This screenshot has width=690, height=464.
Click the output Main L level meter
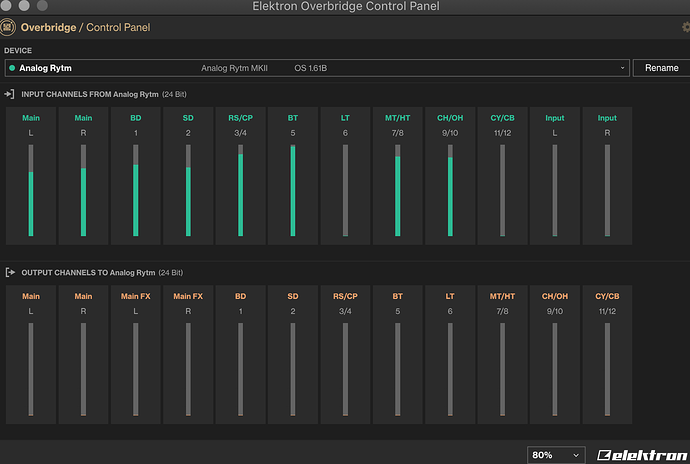(x=31, y=369)
